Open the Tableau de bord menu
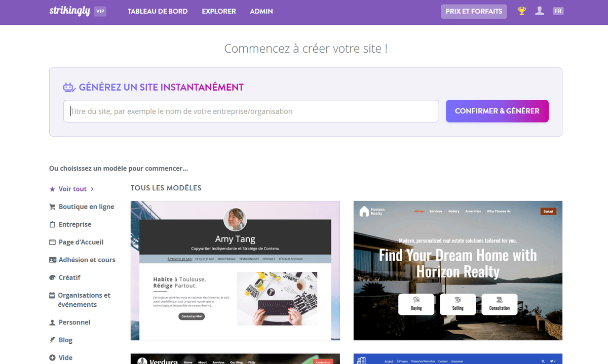 point(158,11)
